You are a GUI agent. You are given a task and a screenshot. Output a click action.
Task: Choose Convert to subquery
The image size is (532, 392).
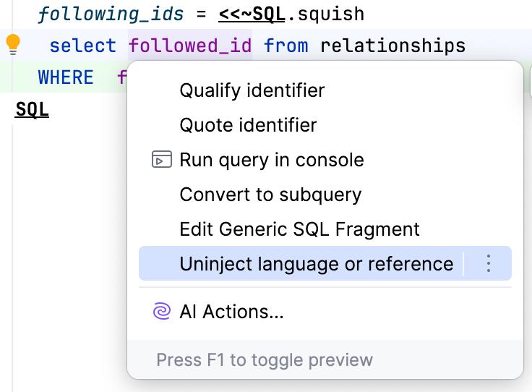coord(270,195)
